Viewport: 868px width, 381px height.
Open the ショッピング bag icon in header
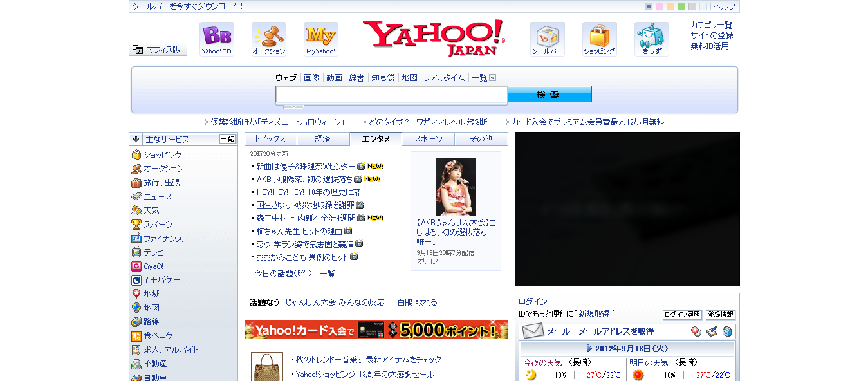600,39
